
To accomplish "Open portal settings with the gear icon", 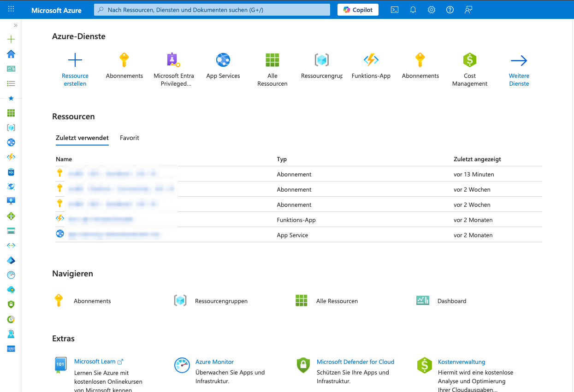I will [x=431, y=9].
